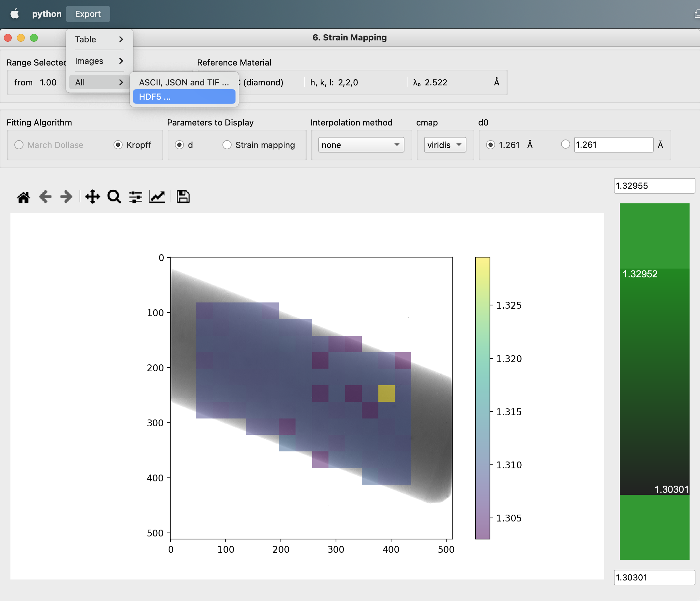Select Strain mapping parameter radio button
700x601 pixels.
[x=227, y=145]
